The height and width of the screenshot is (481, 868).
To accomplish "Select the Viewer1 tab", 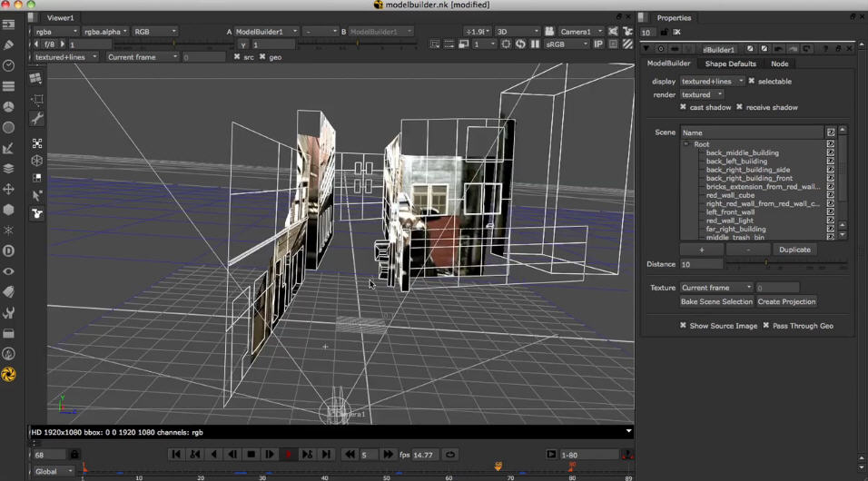I will click(x=60, y=18).
